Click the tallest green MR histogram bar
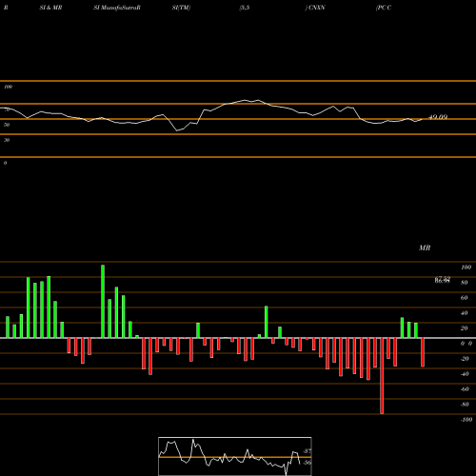This screenshot has width=476, height=476. point(103,302)
